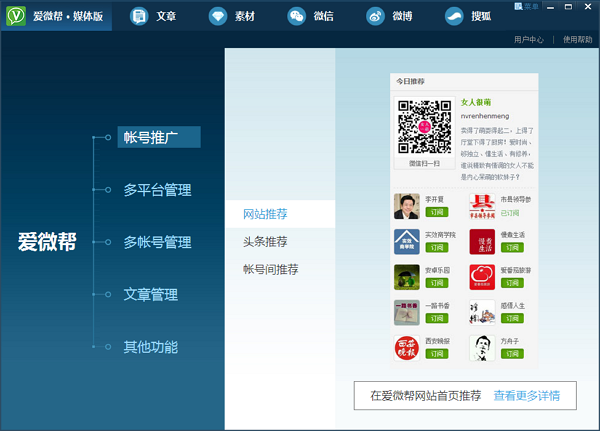This screenshot has width=600, height=431.
Task: Click the 方舟子 sketch portrait avatar
Action: click(482, 348)
